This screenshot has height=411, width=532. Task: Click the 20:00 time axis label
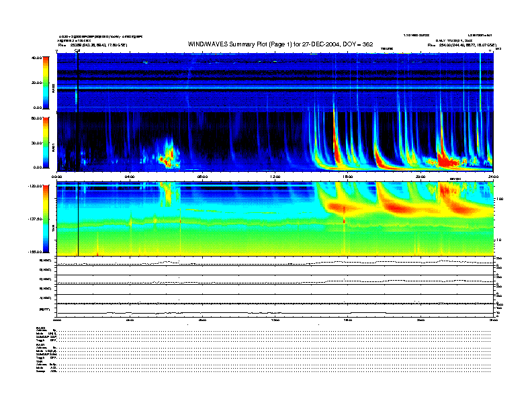pyautogui.click(x=421, y=177)
